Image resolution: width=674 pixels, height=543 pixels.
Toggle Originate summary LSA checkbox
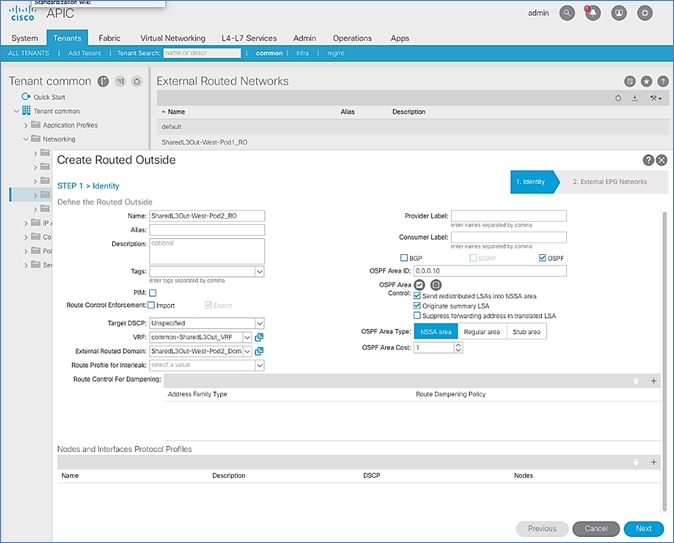point(417,306)
